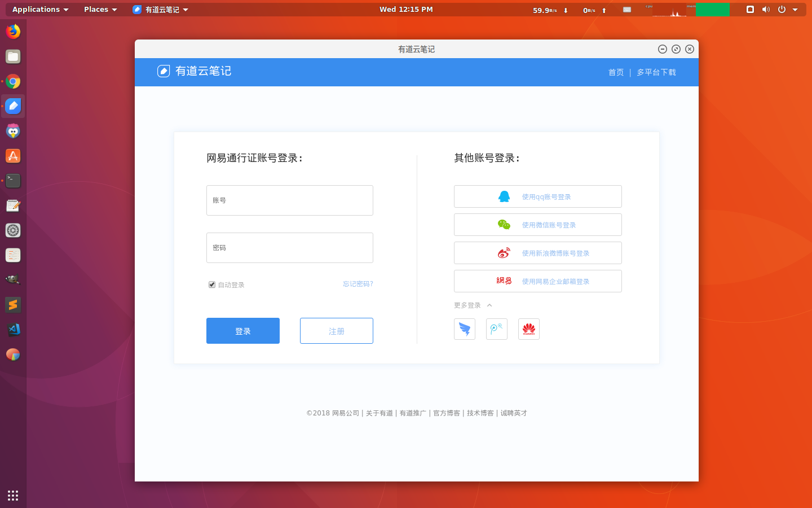
Task: Select 使用微信账号登录
Action: tap(538, 225)
